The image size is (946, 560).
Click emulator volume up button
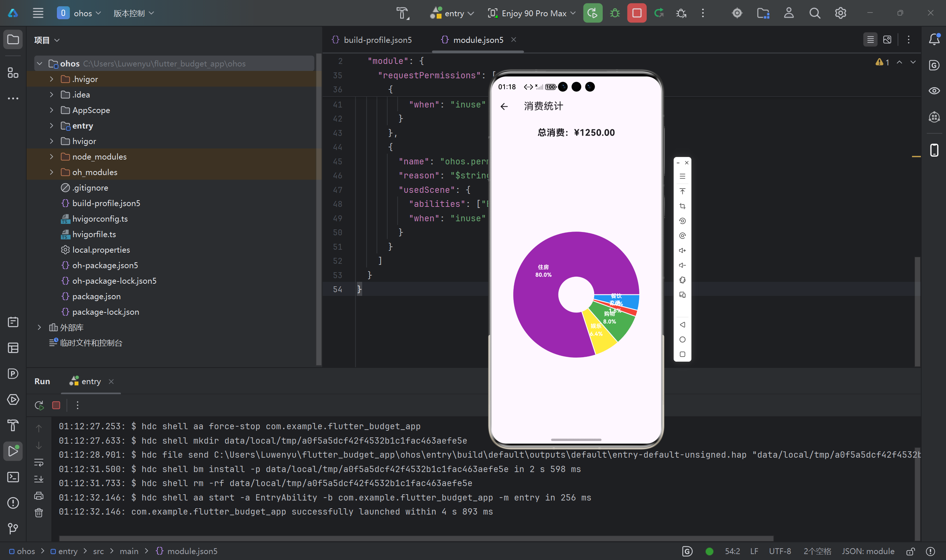[682, 250]
